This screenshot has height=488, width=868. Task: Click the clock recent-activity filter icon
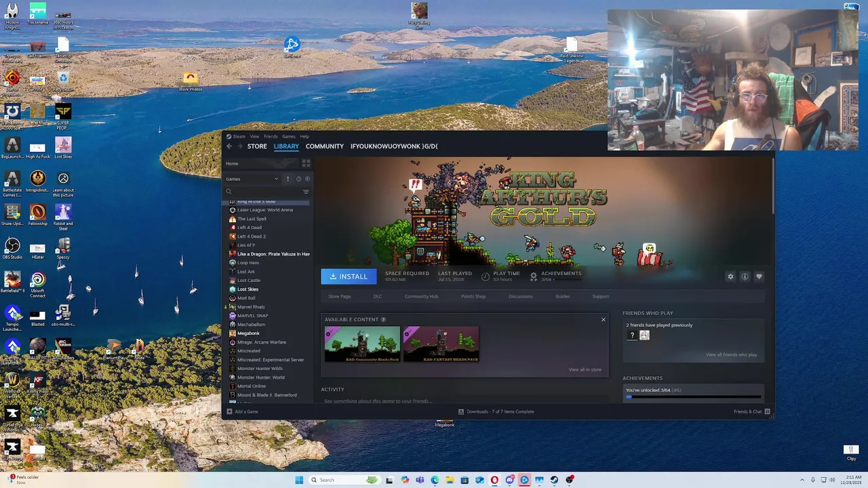click(x=298, y=179)
